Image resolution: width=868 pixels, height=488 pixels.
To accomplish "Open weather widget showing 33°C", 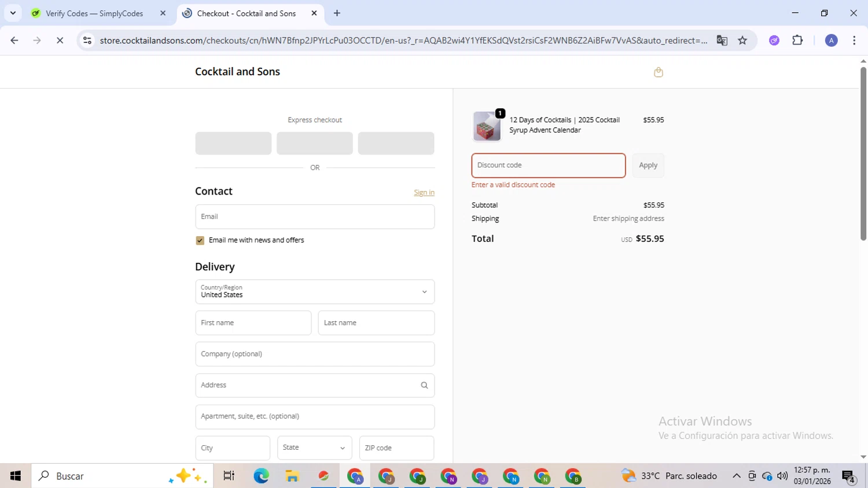I will coord(669,476).
